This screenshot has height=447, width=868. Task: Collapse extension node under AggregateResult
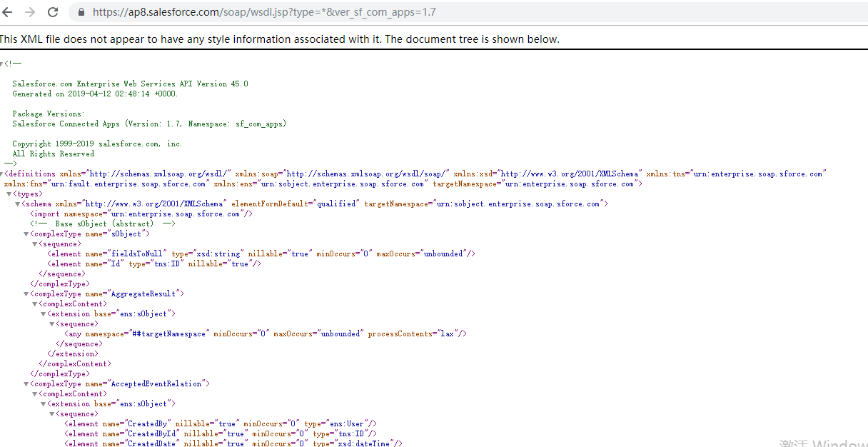pyautogui.click(x=43, y=313)
